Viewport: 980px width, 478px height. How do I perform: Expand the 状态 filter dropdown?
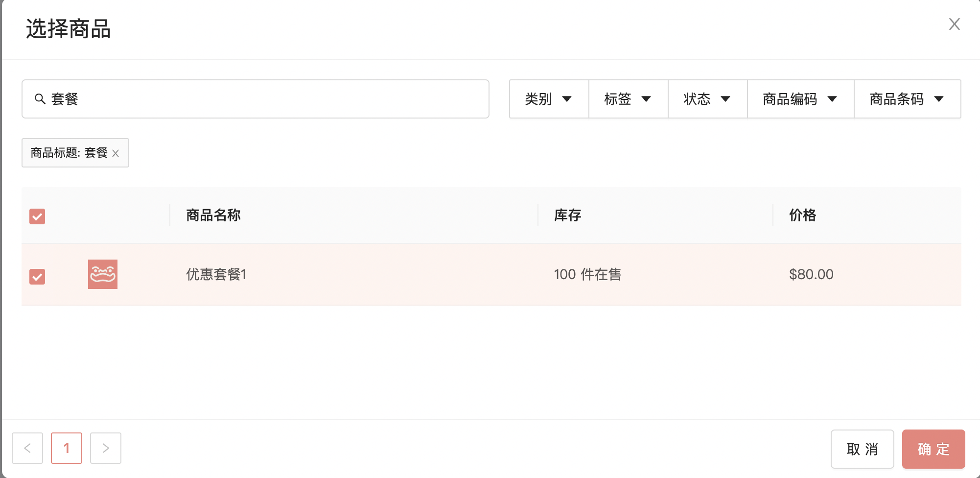click(x=708, y=99)
